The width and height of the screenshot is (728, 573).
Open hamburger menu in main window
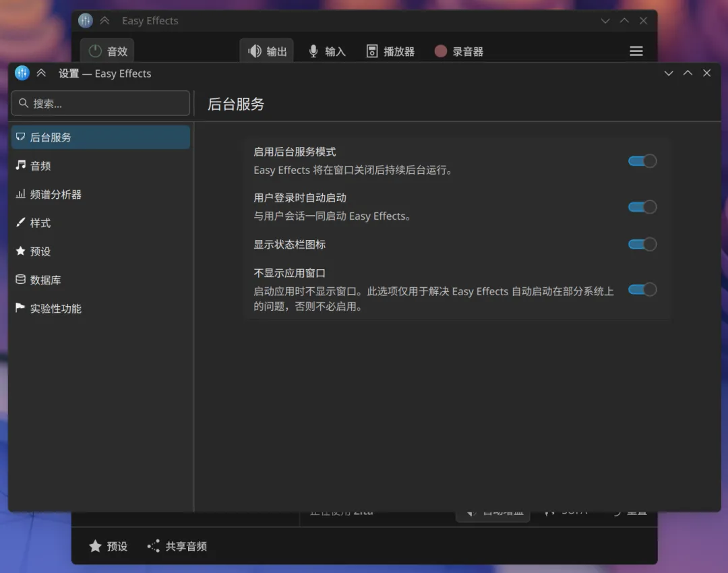point(636,51)
